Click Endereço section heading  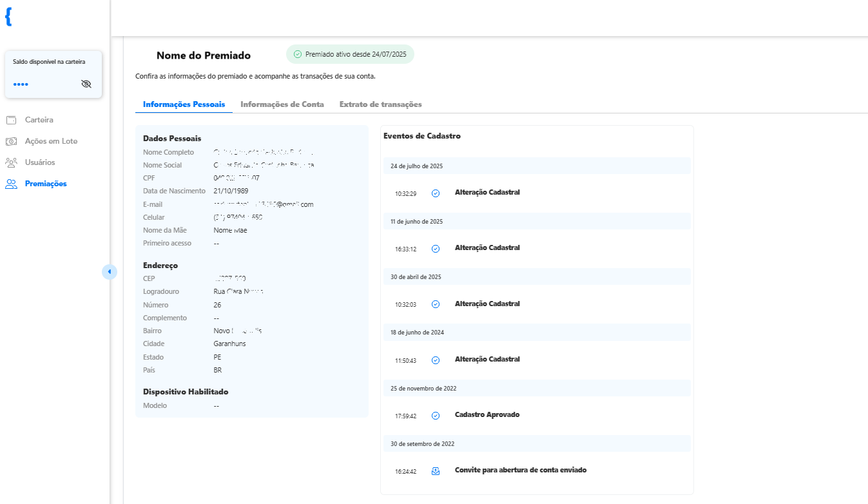coord(160,265)
